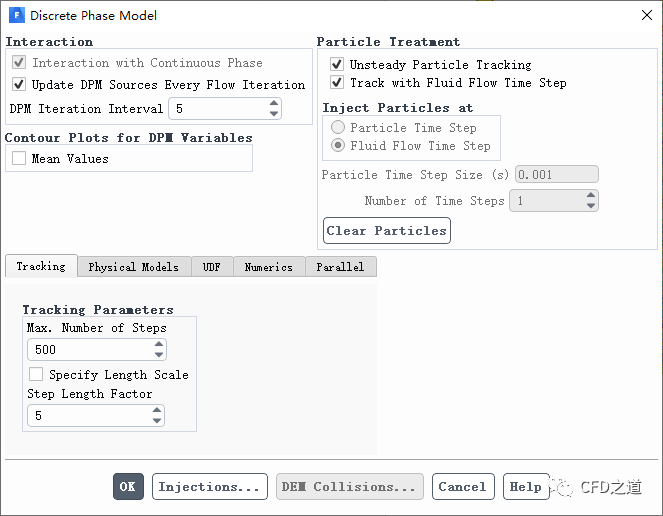Click the Max. Number of Steps field
The height and width of the screenshot is (516, 663).
[x=88, y=350]
